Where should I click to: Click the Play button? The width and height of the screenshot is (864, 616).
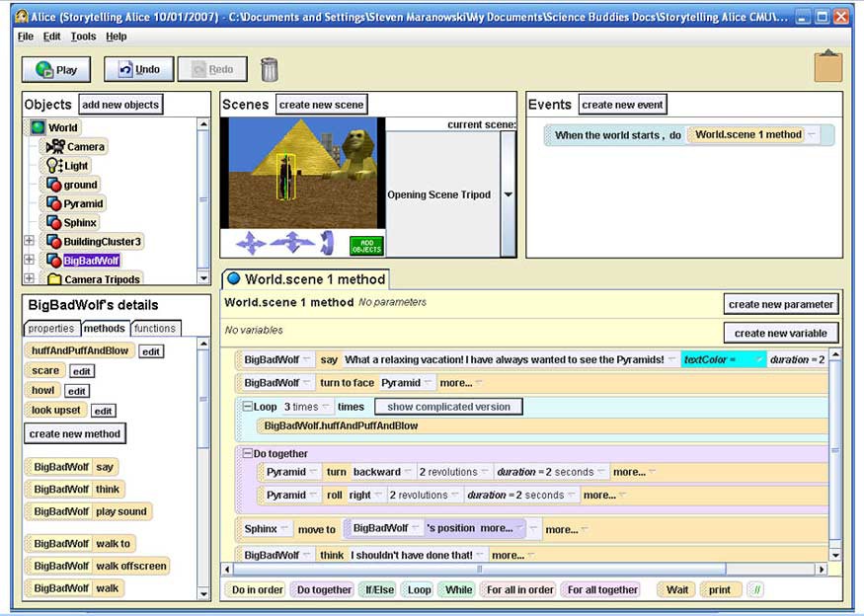pyautogui.click(x=56, y=70)
